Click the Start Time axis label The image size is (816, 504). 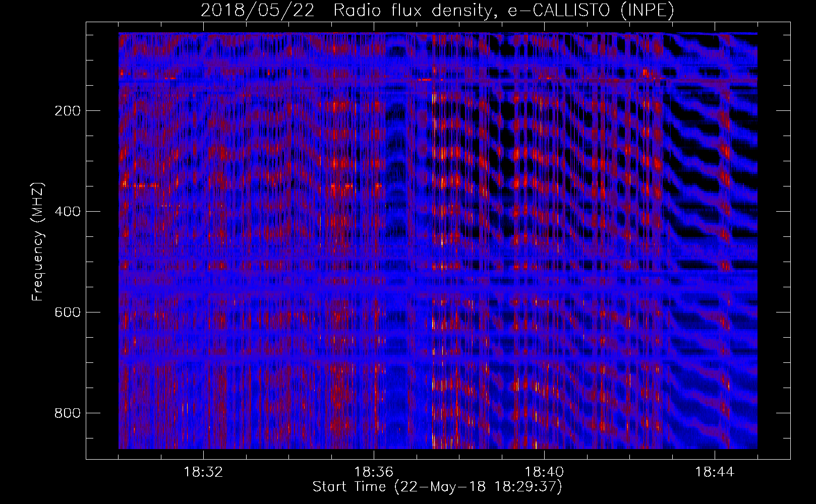[x=437, y=487]
